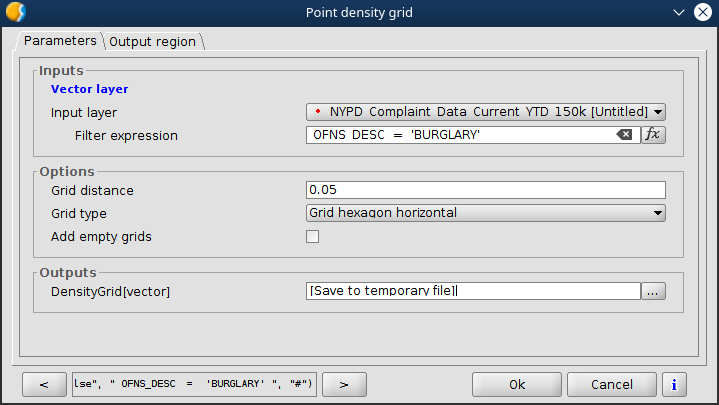
Task: Open the fx expression builder
Action: click(653, 135)
